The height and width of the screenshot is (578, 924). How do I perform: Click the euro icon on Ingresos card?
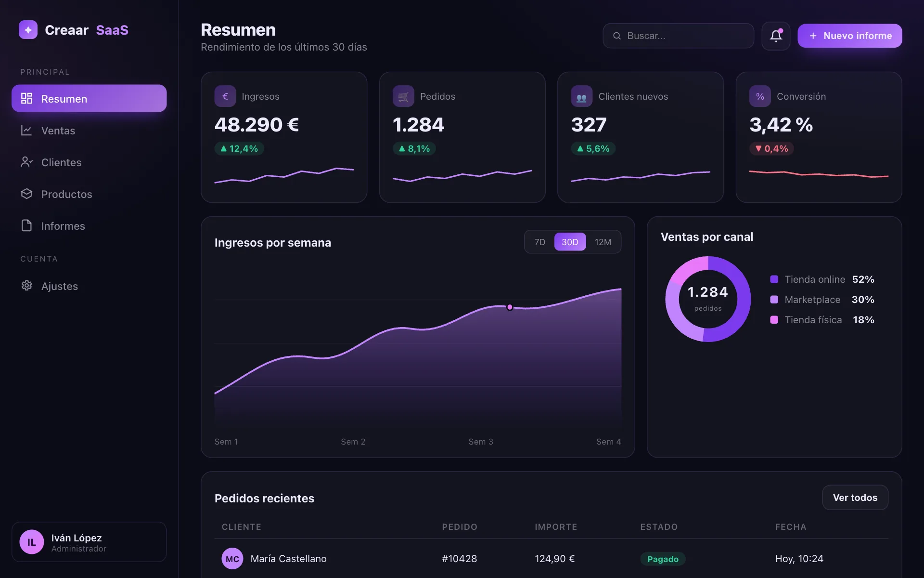point(225,96)
